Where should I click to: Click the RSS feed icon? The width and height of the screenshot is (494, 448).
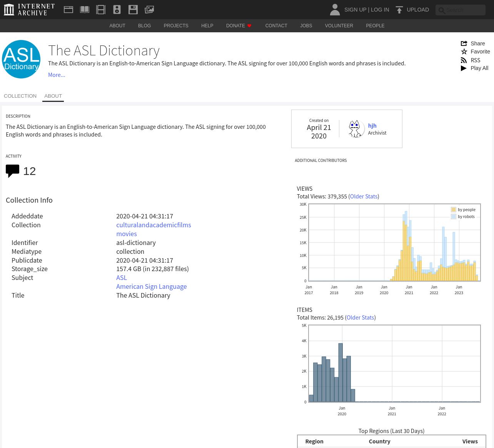click(464, 60)
